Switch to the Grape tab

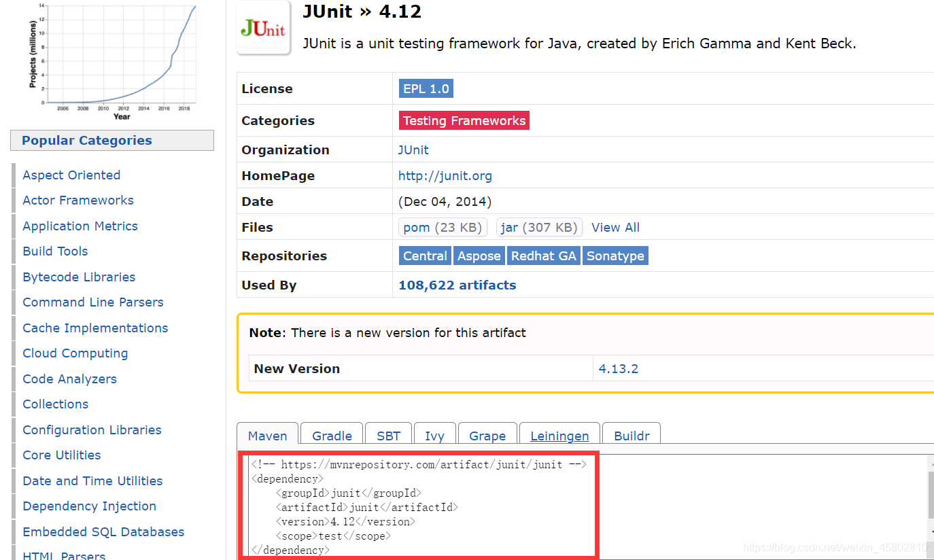(x=487, y=436)
